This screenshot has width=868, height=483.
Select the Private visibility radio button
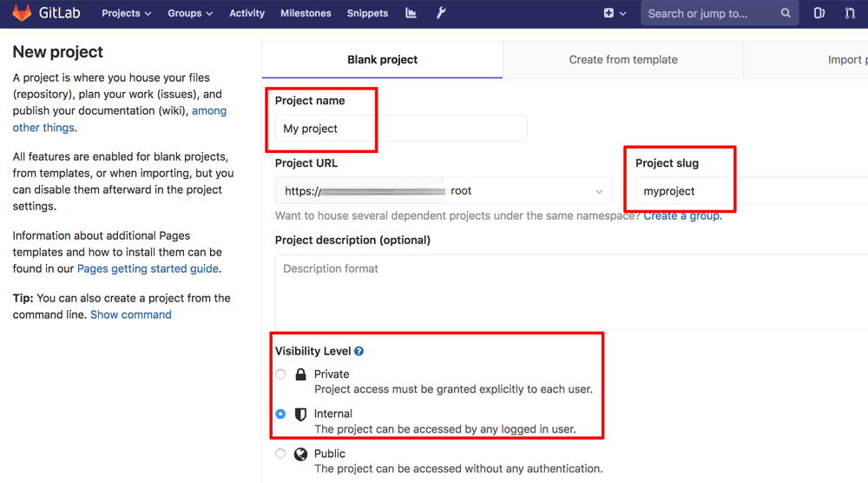pyautogui.click(x=280, y=374)
